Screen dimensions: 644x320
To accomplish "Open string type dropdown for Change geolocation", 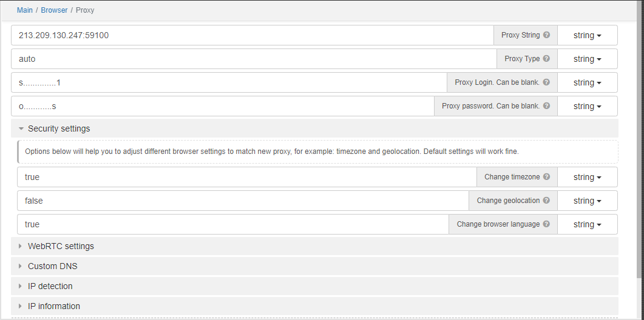I will point(587,201).
